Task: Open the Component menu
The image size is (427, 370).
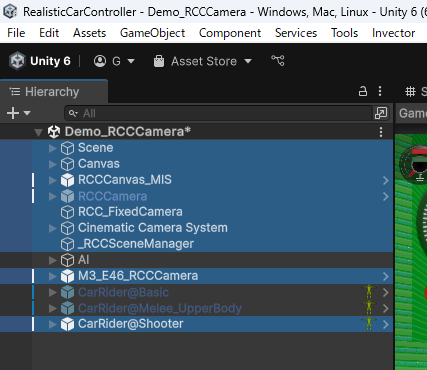Action: 230,33
